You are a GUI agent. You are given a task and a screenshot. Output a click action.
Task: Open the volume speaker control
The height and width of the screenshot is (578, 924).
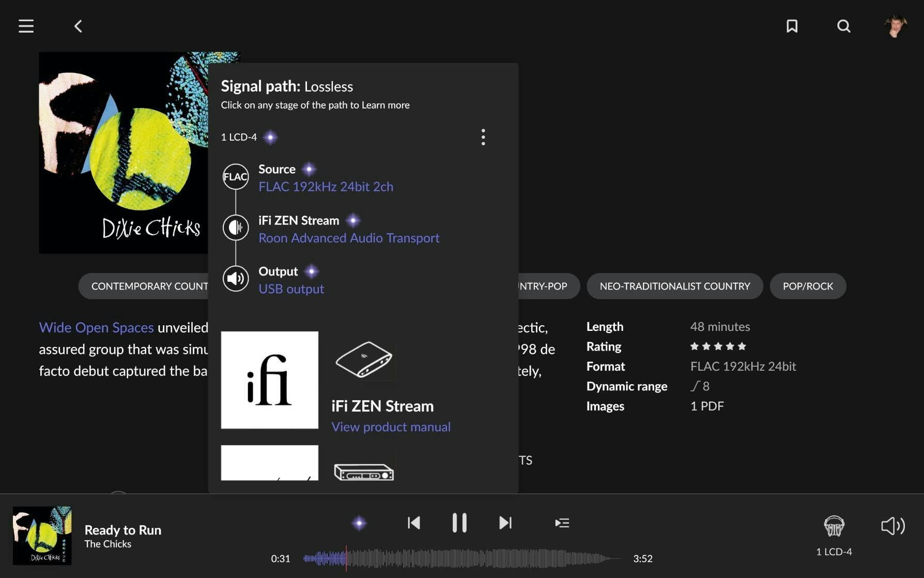click(892, 526)
